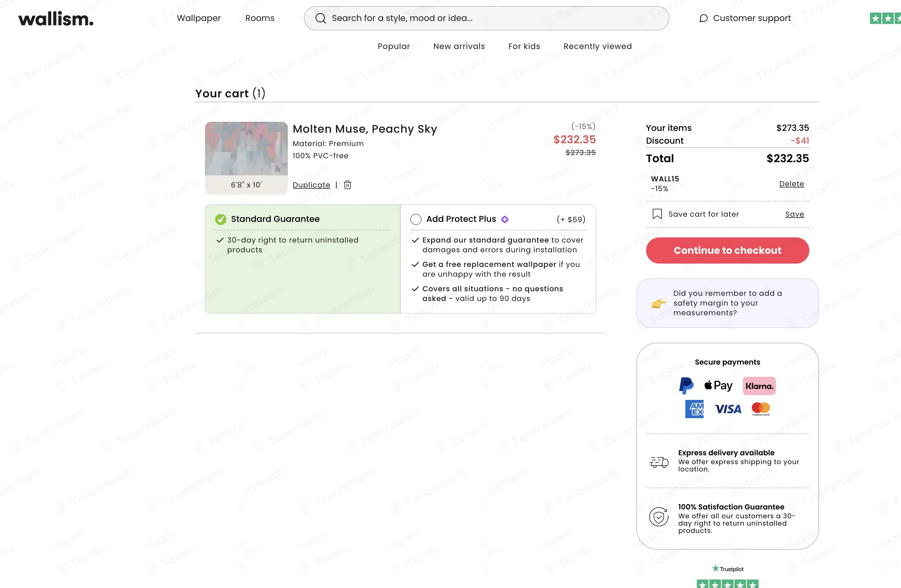Click the wallism logo

tap(56, 19)
